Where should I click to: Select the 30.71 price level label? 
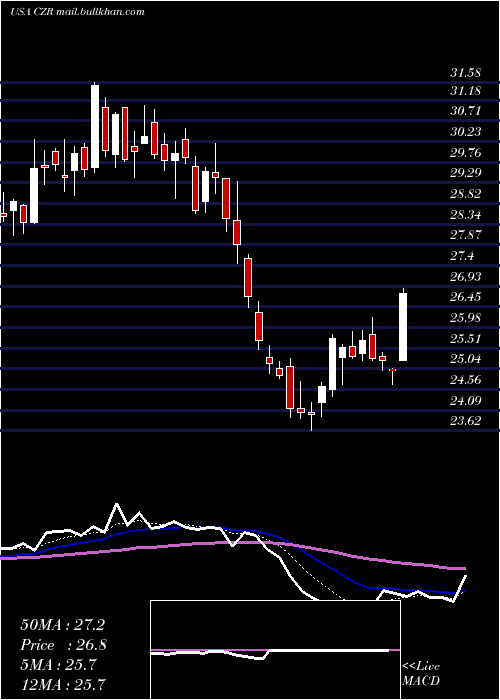tap(465, 111)
